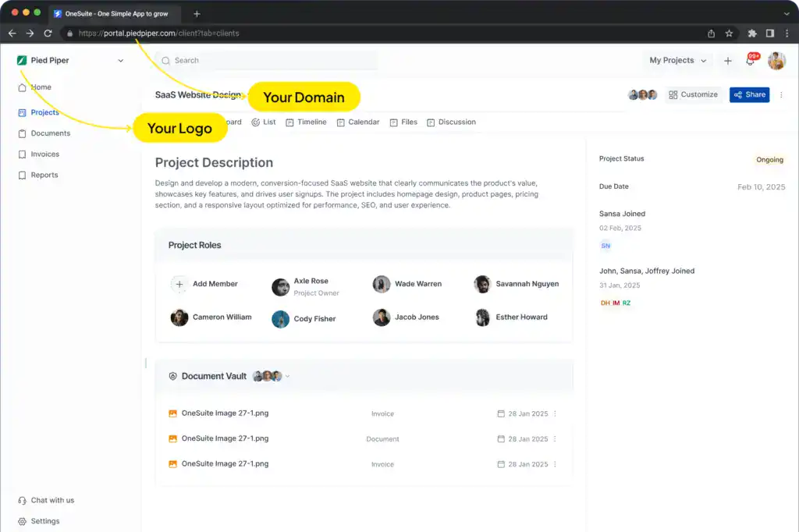Image resolution: width=799 pixels, height=532 pixels.
Task: Open the three-dot menu beside Share
Action: point(779,94)
